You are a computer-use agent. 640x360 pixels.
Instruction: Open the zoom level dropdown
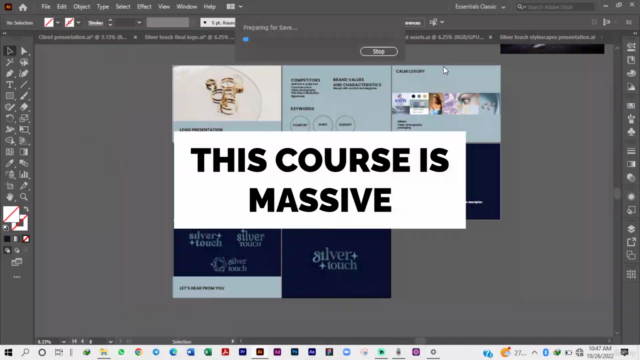63,342
